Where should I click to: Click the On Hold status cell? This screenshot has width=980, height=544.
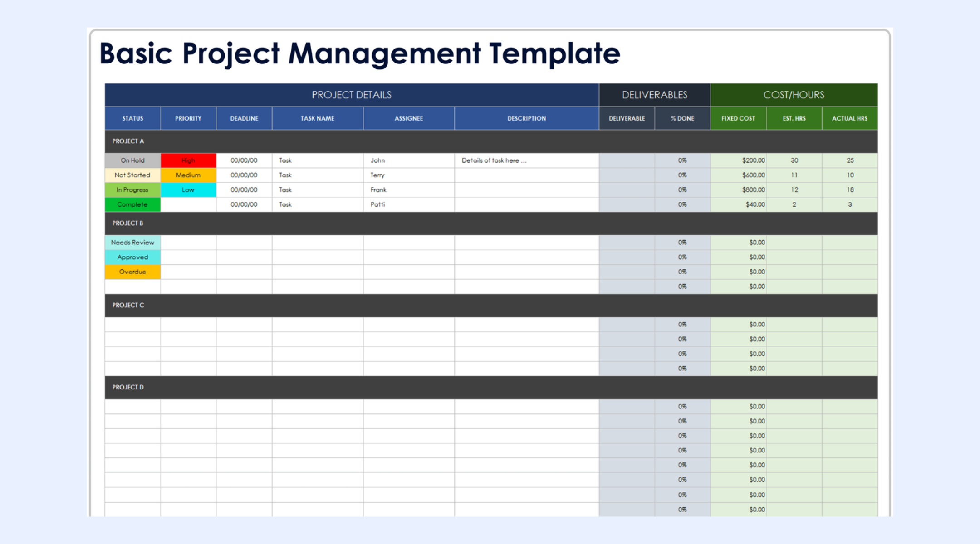click(x=132, y=160)
